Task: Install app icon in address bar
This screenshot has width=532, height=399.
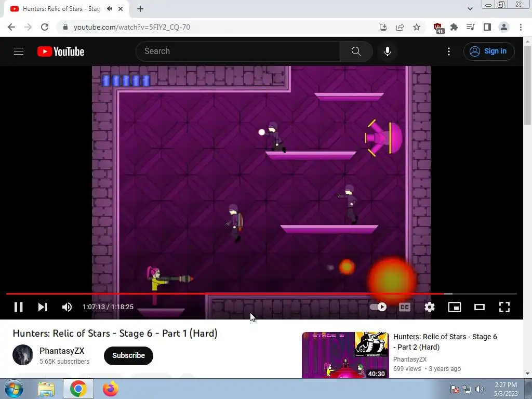Action: click(x=383, y=27)
